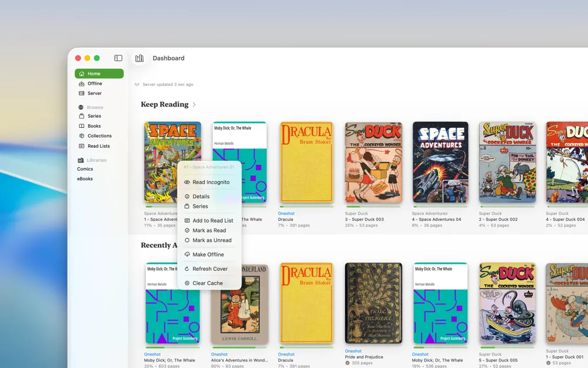Click progress bar under Alice's Adventures cover
The width and height of the screenshot is (588, 368).
pyautogui.click(x=240, y=347)
